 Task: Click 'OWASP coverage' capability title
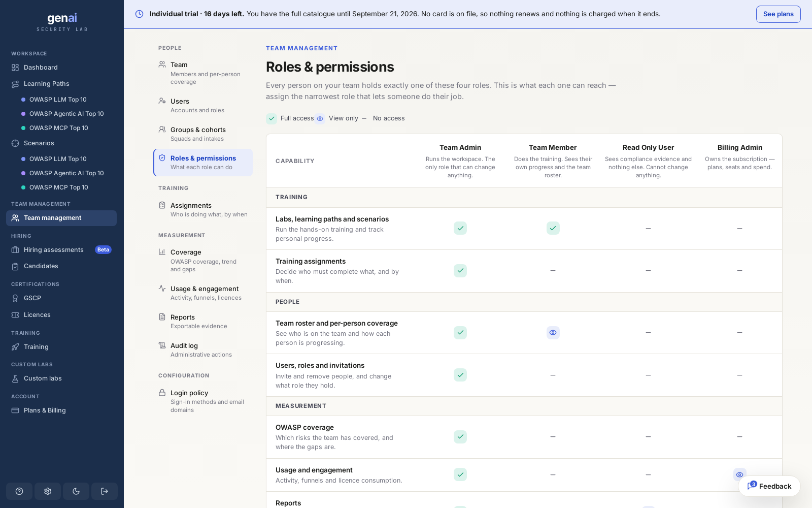click(304, 427)
